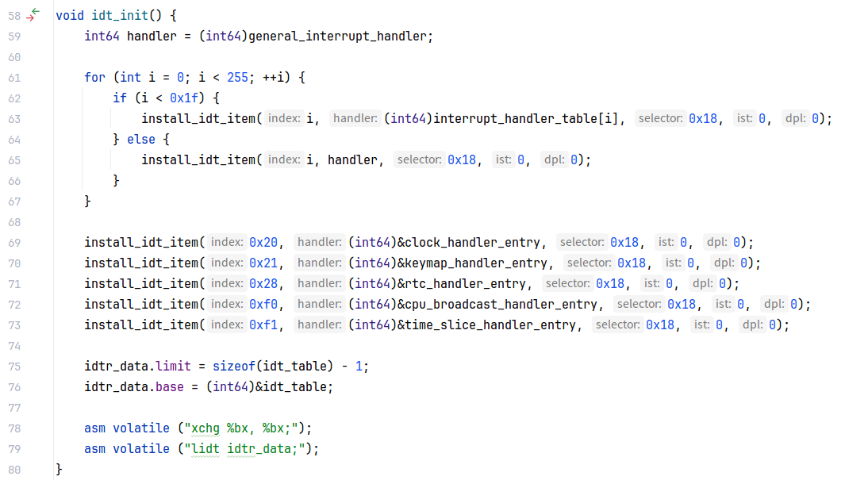
Task: Click the 'selector:' hint on line 65
Action: pos(419,160)
